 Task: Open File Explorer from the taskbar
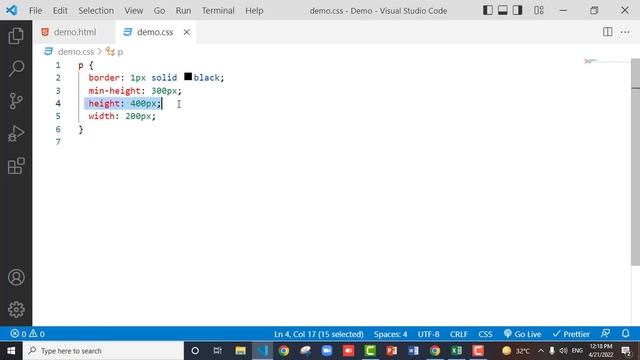[240, 351]
